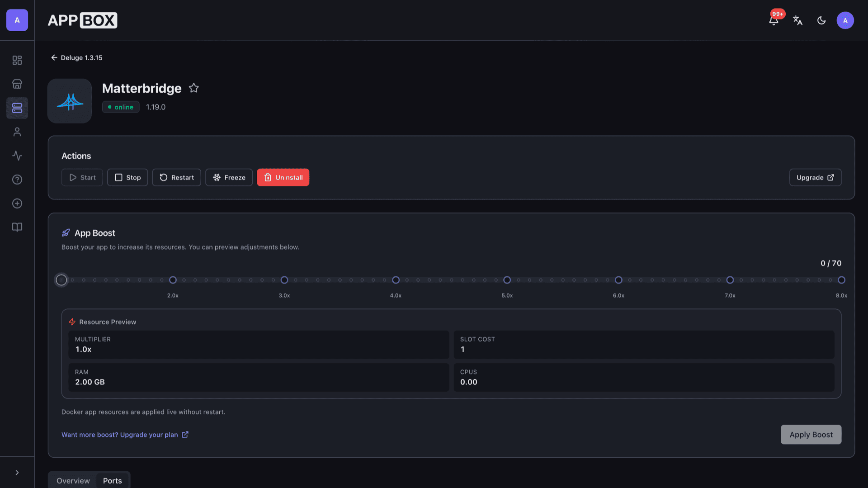868x488 pixels.
Task: Click the Apply Boost button
Action: (811, 435)
